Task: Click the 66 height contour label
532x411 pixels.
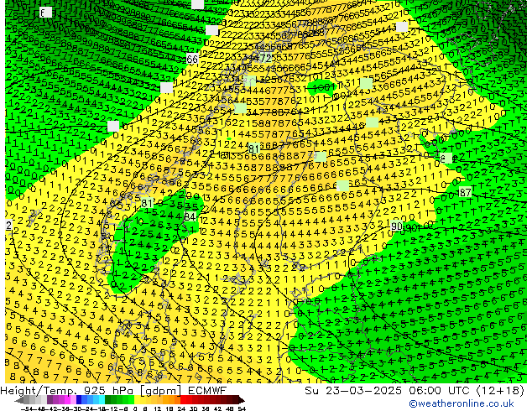Action: click(x=192, y=60)
